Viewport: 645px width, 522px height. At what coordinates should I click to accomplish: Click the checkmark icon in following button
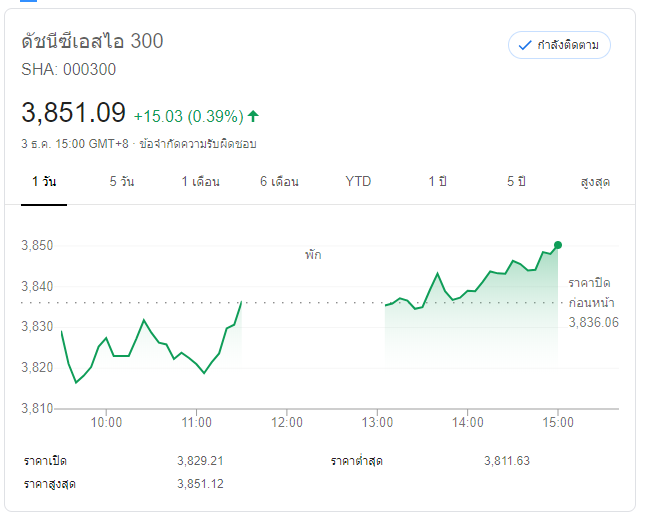pyautogui.click(x=525, y=45)
